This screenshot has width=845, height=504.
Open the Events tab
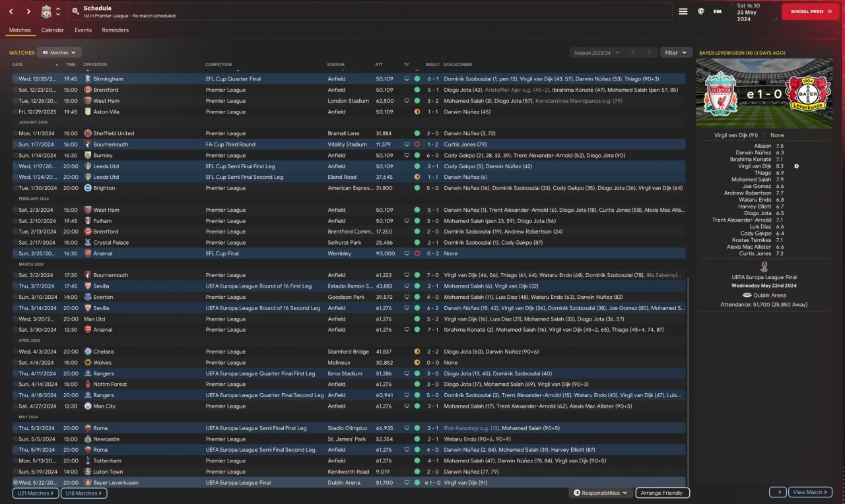[x=83, y=30]
